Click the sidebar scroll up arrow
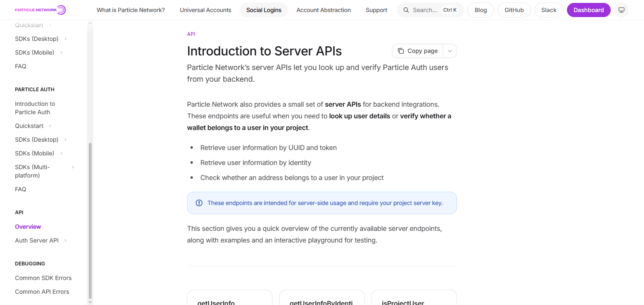This screenshot has height=305, width=644. (90, 24)
